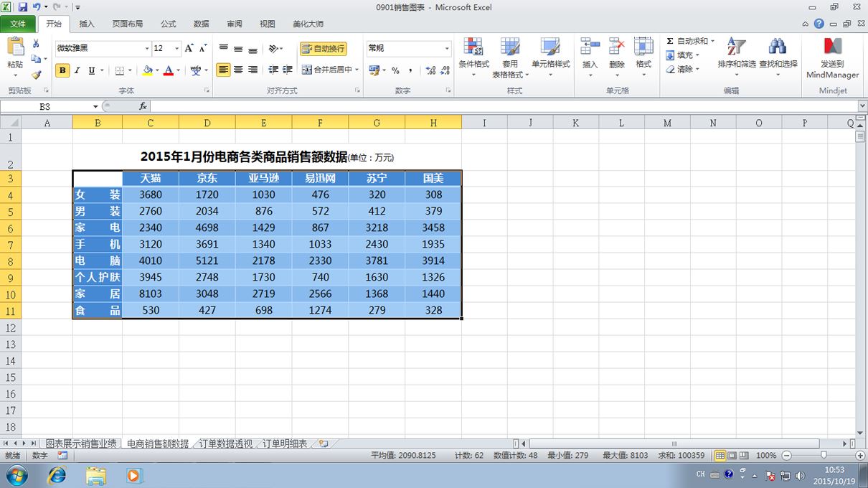Expand the Name Box dropdown arrow
This screenshot has height=488, width=868.
[95, 106]
